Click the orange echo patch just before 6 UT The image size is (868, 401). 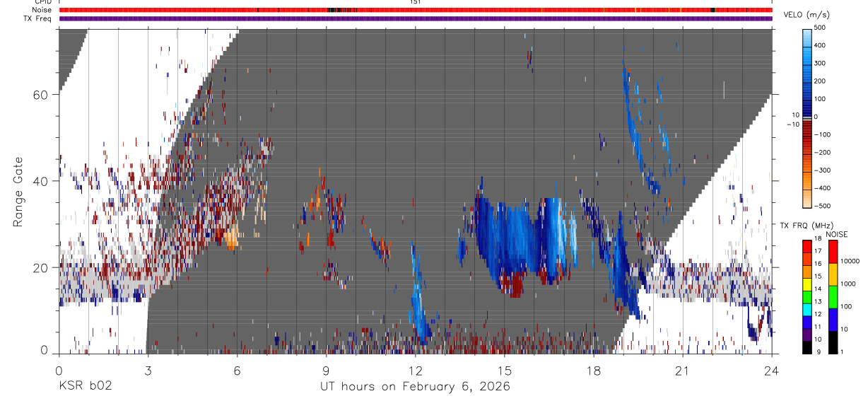232,238
